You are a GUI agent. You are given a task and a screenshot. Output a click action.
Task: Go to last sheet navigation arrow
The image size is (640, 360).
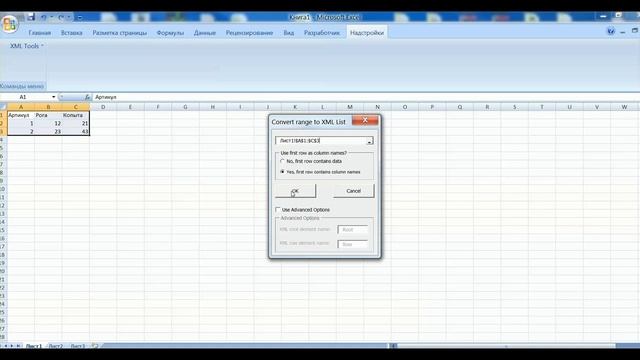point(18,346)
